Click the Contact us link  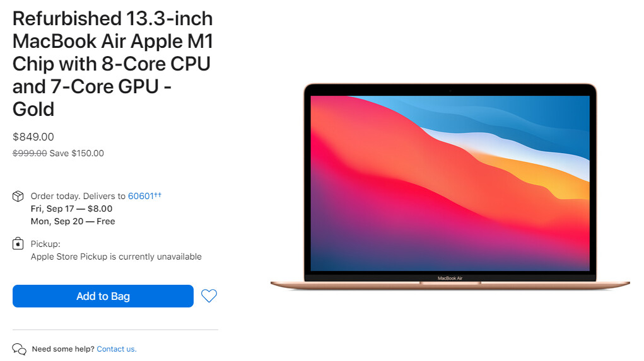(117, 348)
